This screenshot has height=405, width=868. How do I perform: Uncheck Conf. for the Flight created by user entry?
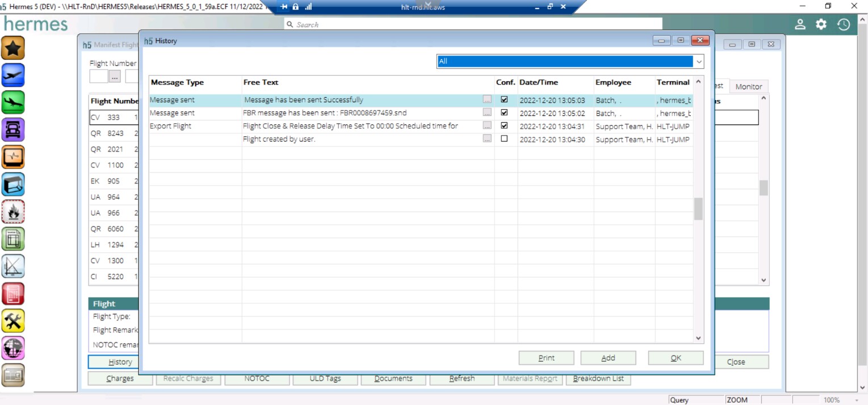[505, 139]
